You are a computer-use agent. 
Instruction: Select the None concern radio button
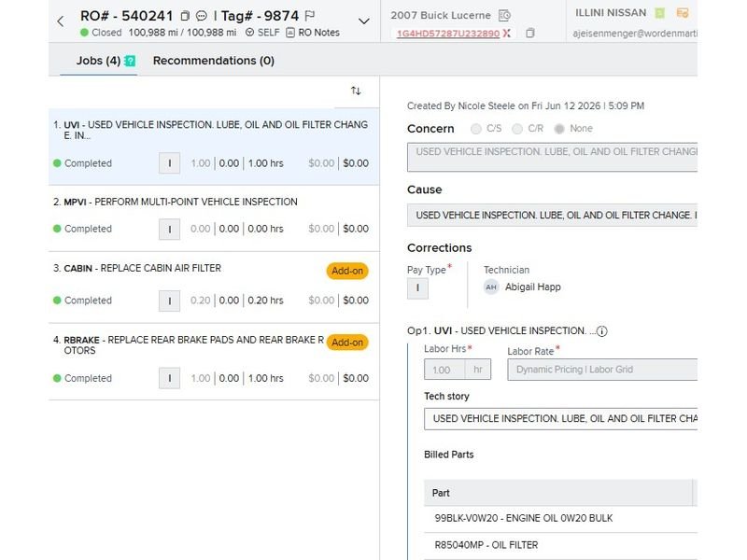pos(559,129)
